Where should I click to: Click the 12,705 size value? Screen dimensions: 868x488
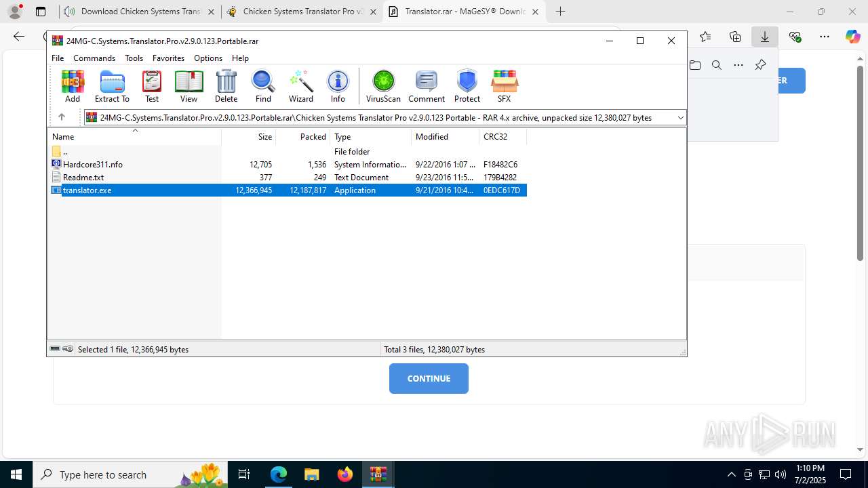pos(260,164)
